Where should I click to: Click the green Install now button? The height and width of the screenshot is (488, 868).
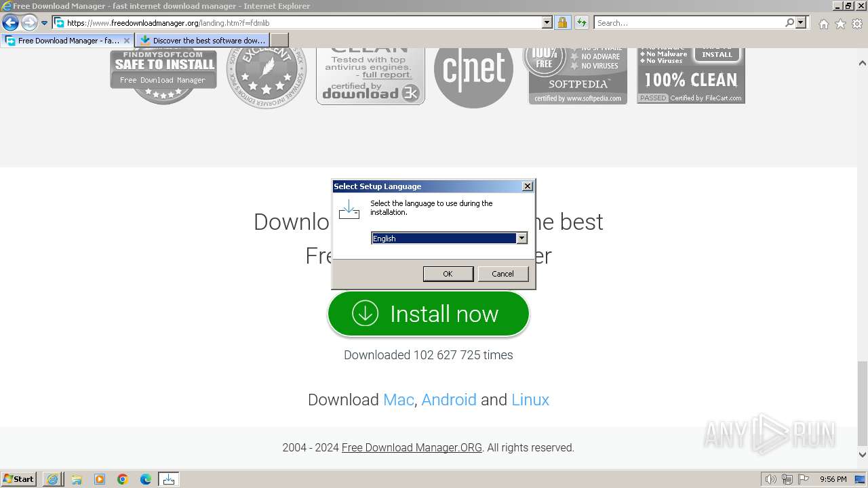[x=428, y=314]
